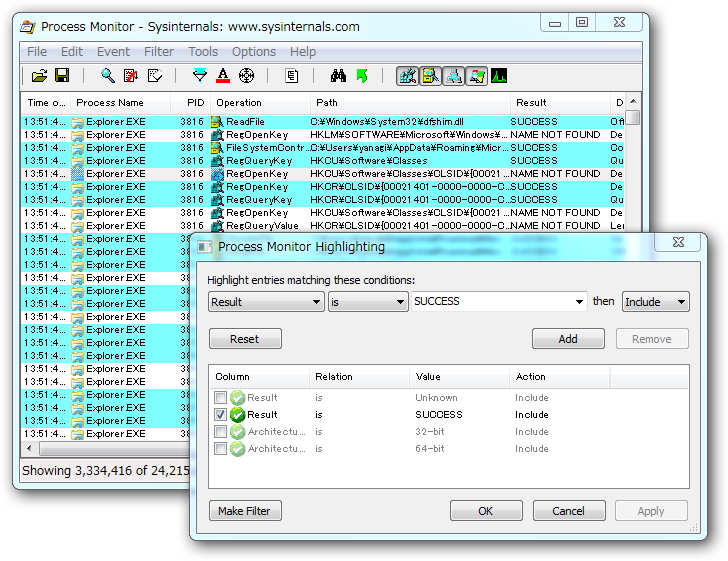Image resolution: width=728 pixels, height=561 pixels.
Task: Click the ReadFile operation row icon
Action: click(x=217, y=122)
